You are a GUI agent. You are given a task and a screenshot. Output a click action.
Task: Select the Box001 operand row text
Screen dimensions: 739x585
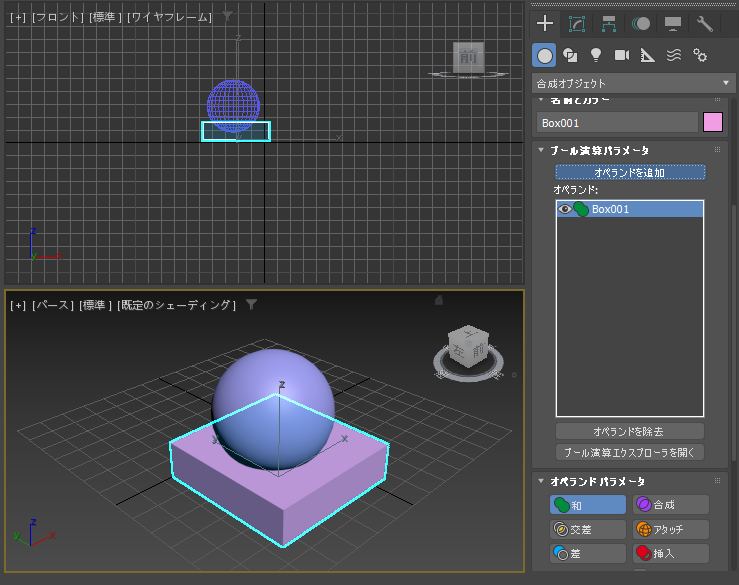pos(610,209)
